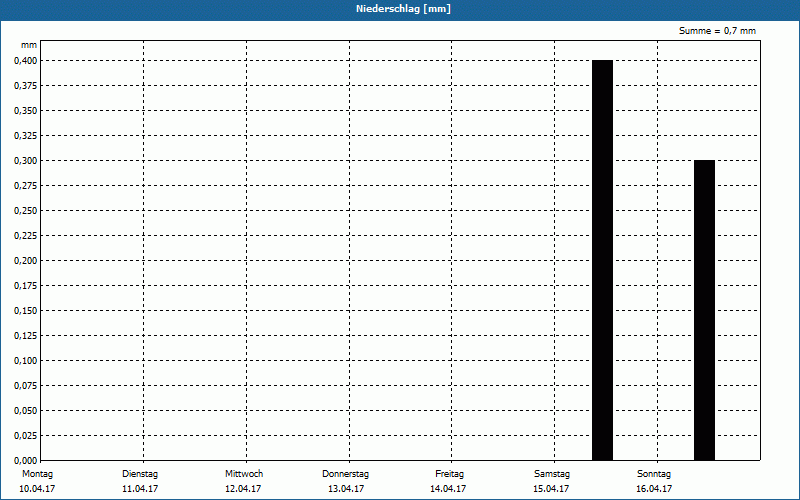
Task: Click the 0,300 y-axis value
Action: click(26, 161)
